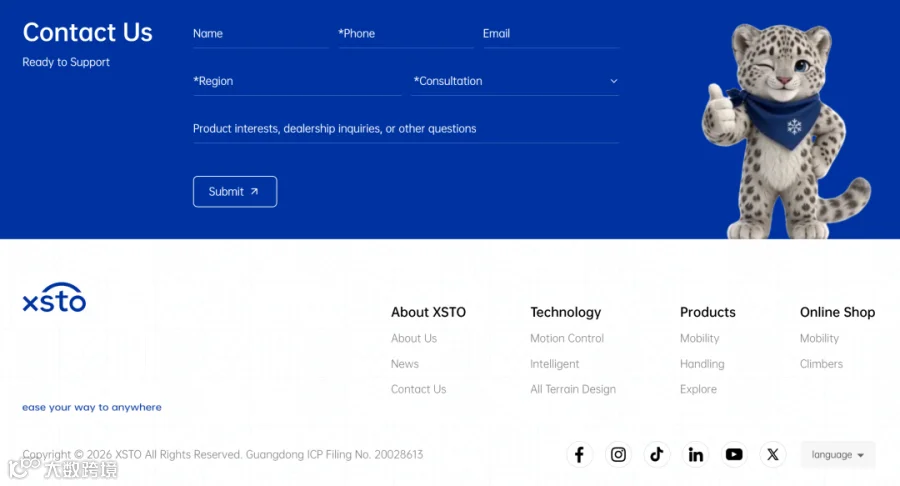Open the About Us footer link
Viewport: 900px width, 486px height.
tap(414, 339)
